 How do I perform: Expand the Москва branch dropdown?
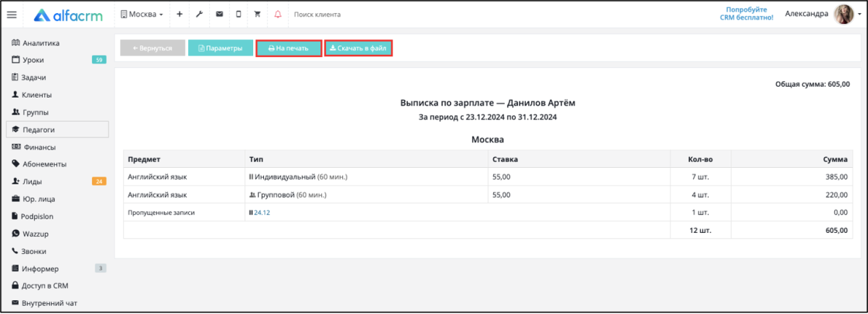click(142, 14)
